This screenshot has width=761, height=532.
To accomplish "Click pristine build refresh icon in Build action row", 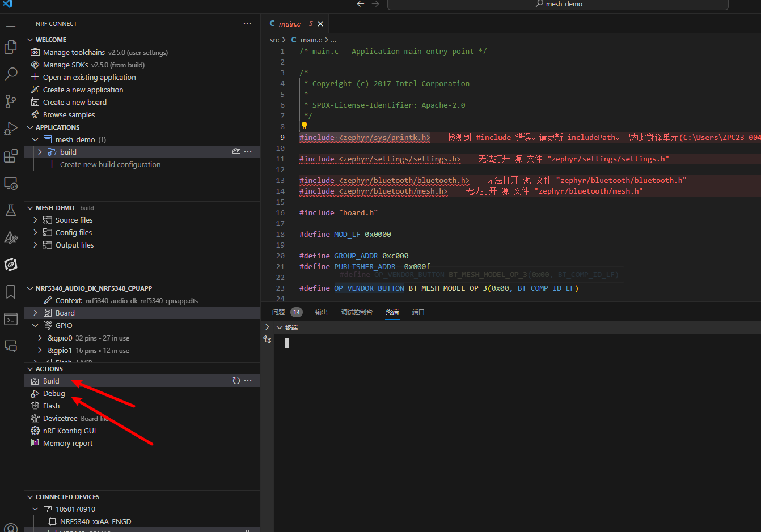I will (236, 381).
